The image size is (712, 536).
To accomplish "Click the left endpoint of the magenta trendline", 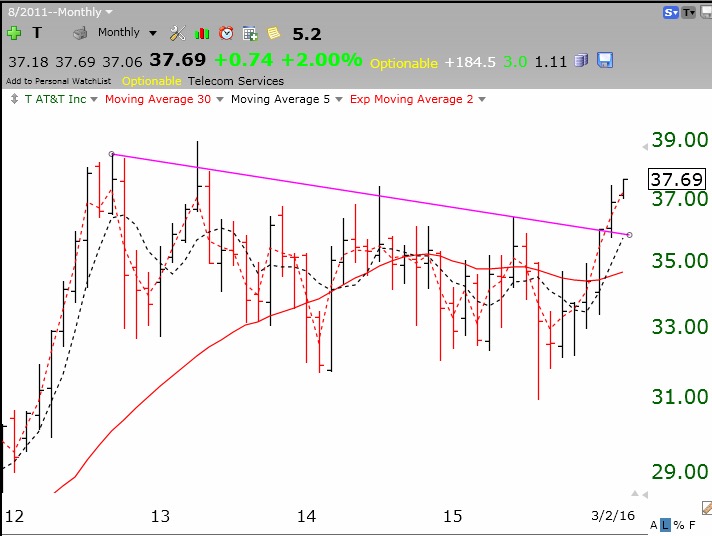I will tap(112, 154).
